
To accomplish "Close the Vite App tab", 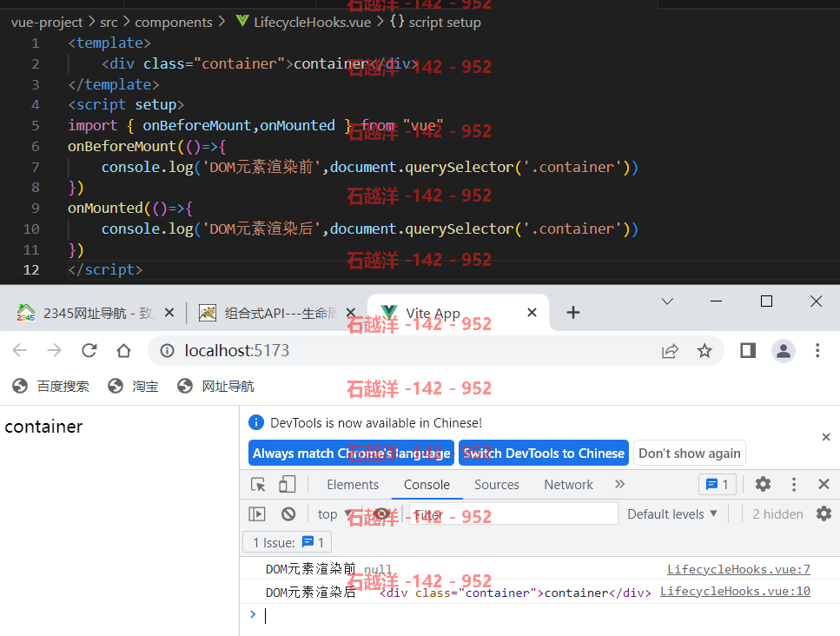I will [532, 313].
